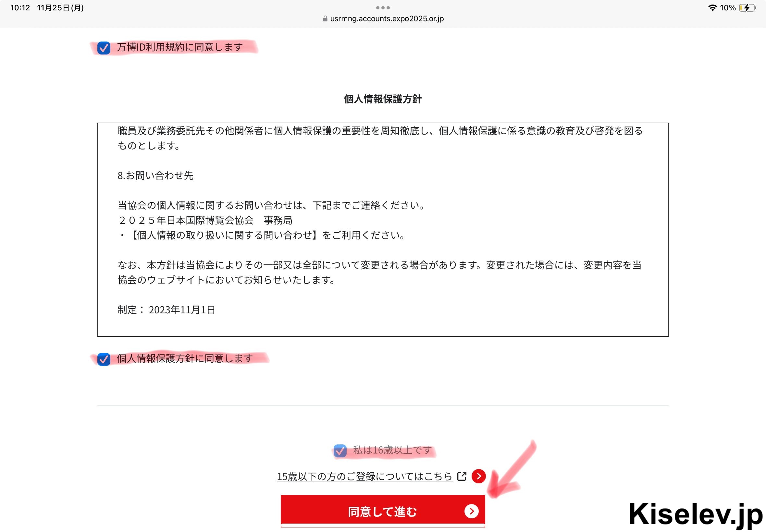Tap the three-dots multitasking menu at top
The height and width of the screenshot is (532, 766).
pos(383,8)
